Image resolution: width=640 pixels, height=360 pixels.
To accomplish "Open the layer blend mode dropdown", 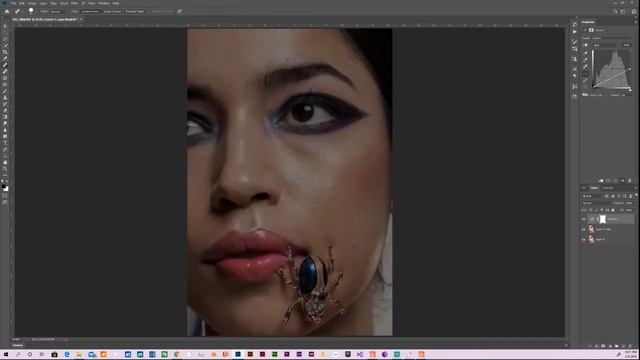I will coord(596,203).
